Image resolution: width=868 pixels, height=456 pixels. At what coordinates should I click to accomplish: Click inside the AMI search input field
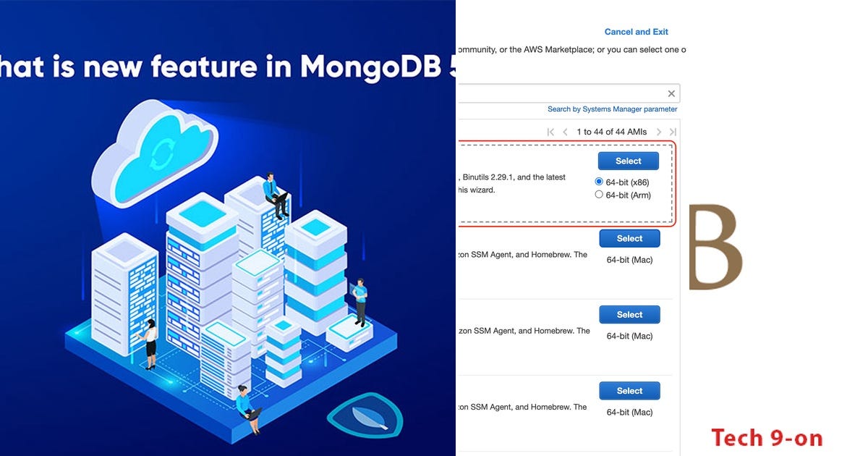pos(564,93)
